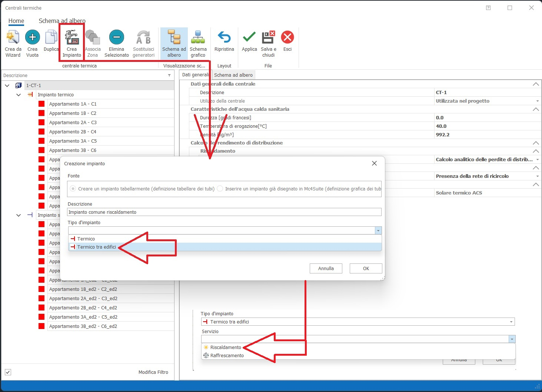
Task: Click the Descrizione text field in dialog
Action: click(x=224, y=212)
